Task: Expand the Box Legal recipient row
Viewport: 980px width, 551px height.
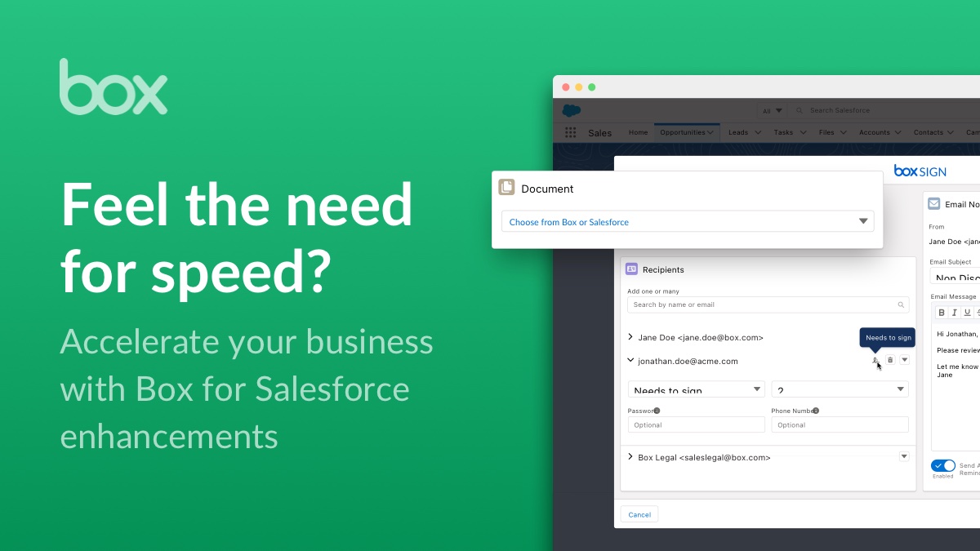Action: click(630, 457)
